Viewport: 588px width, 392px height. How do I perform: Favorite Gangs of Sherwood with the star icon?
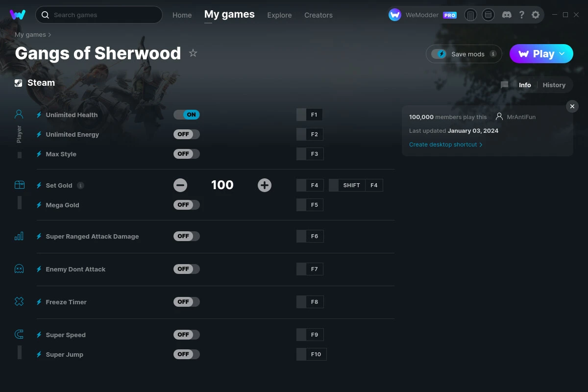tap(193, 53)
